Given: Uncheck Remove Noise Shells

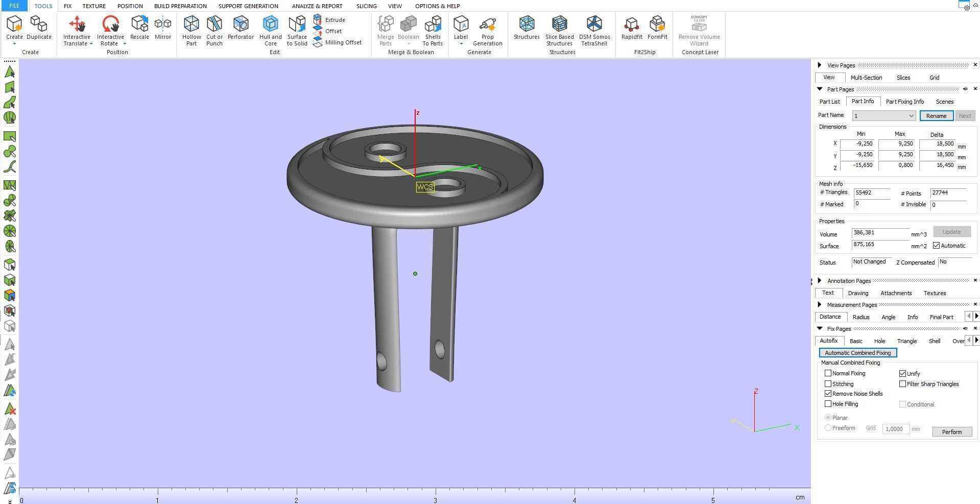Looking at the screenshot, I should click(x=828, y=394).
